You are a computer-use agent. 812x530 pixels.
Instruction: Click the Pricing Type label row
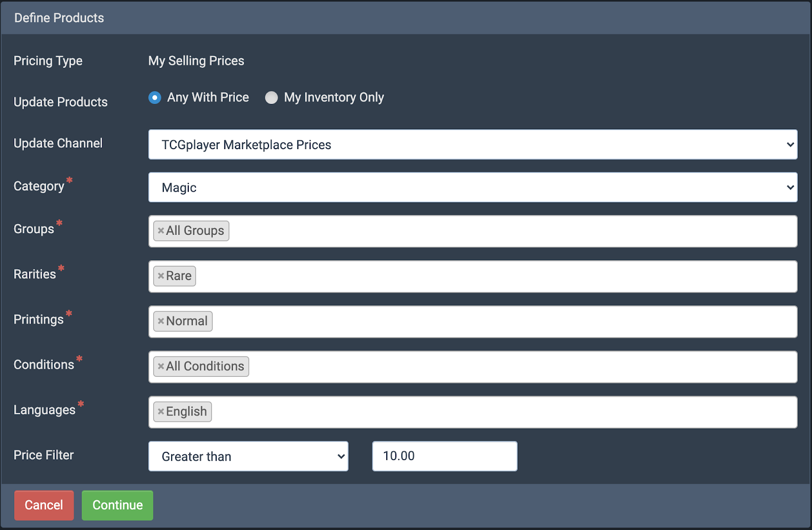(48, 61)
